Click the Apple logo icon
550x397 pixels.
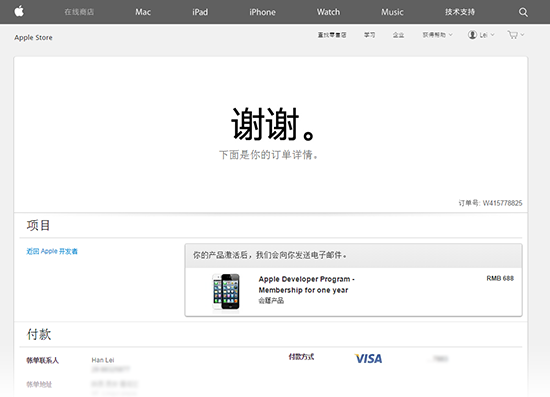tap(19, 11)
